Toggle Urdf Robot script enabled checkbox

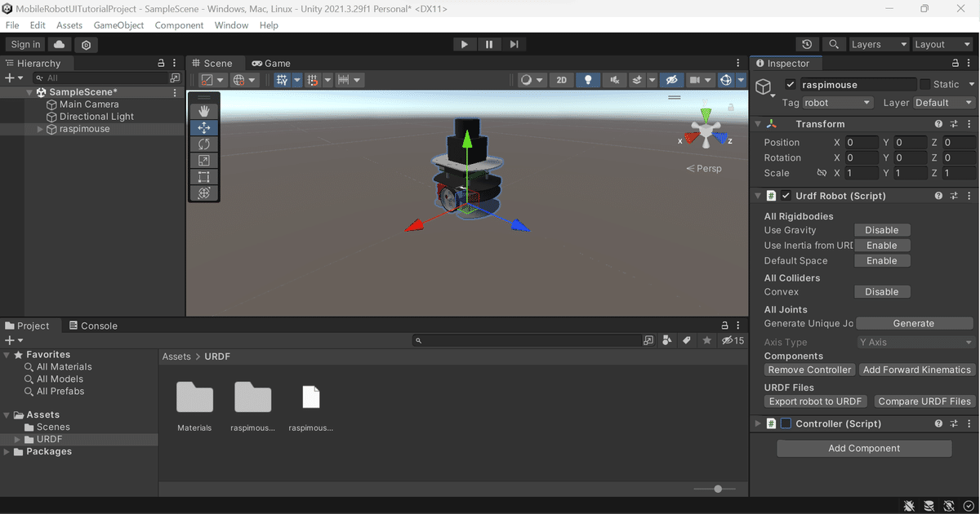(786, 196)
